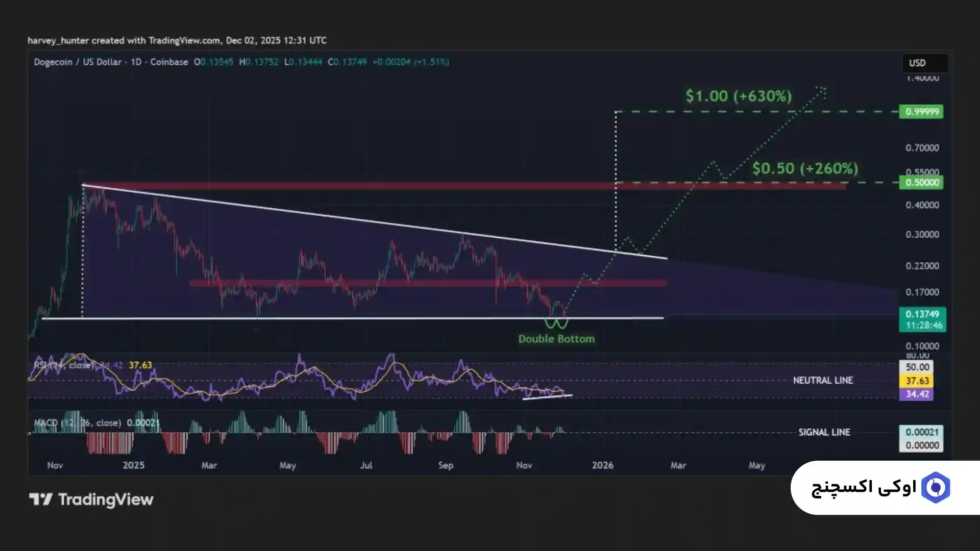Click the TradingView wordmark text
Image resolution: width=980 pixels, height=551 pixels.
tap(106, 499)
